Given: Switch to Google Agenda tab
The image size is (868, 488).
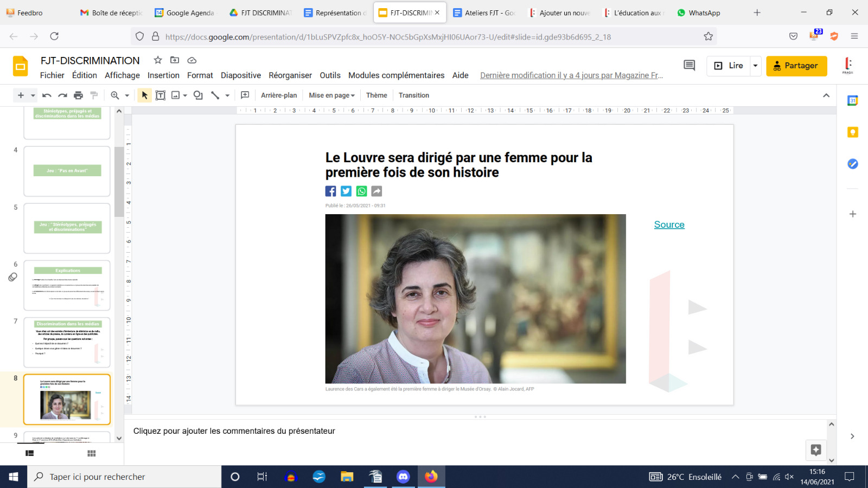Looking at the screenshot, I should 184,12.
